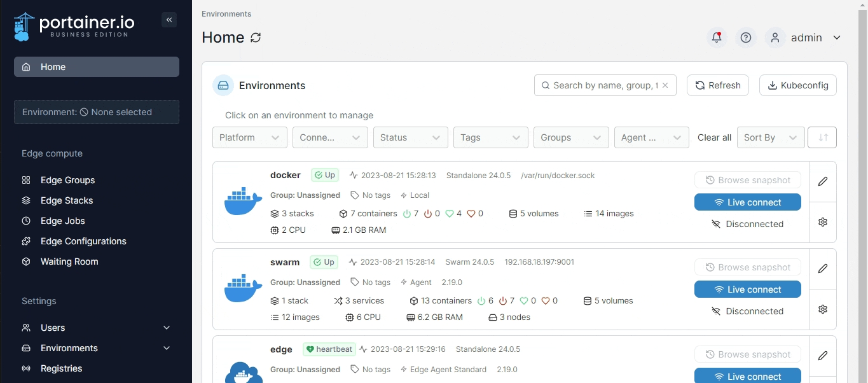Viewport: 868px width, 383px height.
Task: Open the admin user menu
Action: coord(805,38)
